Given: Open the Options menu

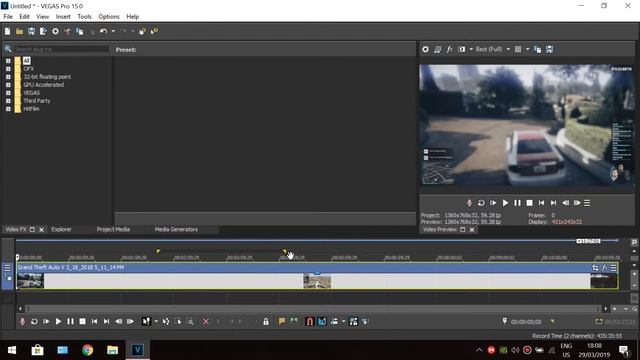Looking at the screenshot, I should pos(109,17).
